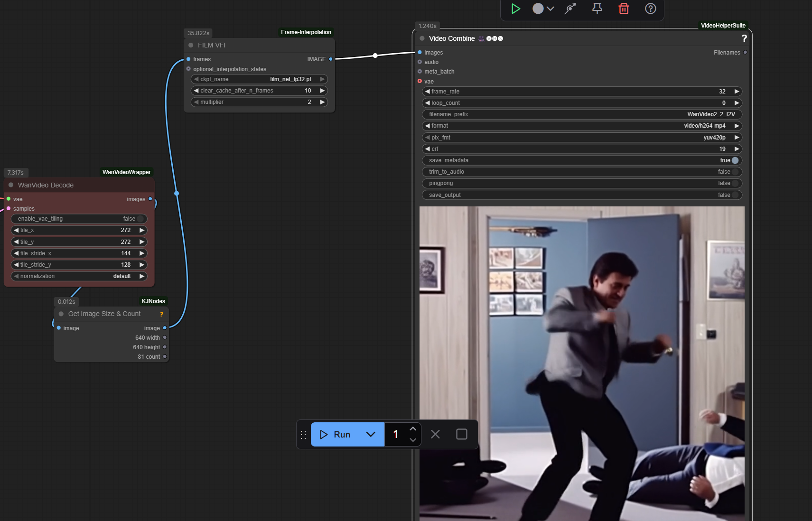812x521 pixels.
Task: Open Get Image Size & Count help icon
Action: pos(161,314)
